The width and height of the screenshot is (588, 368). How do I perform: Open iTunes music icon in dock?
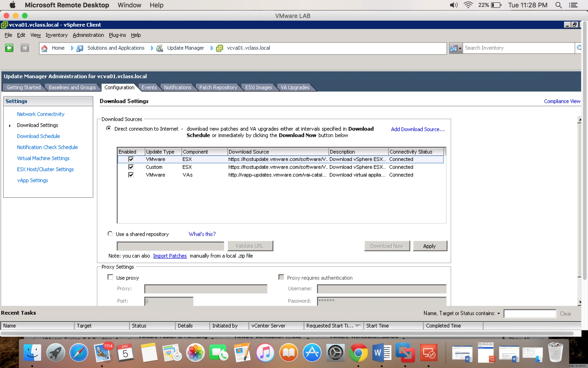[265, 352]
